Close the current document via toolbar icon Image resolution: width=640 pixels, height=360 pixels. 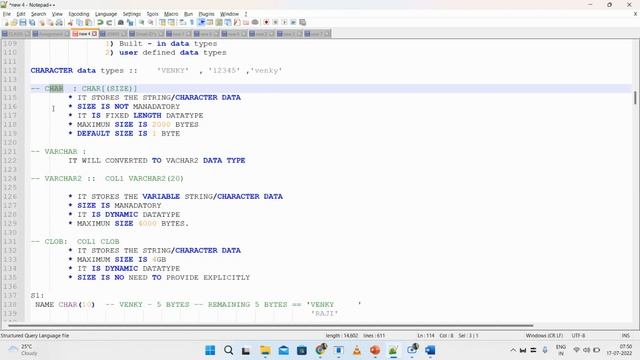coord(42,22)
